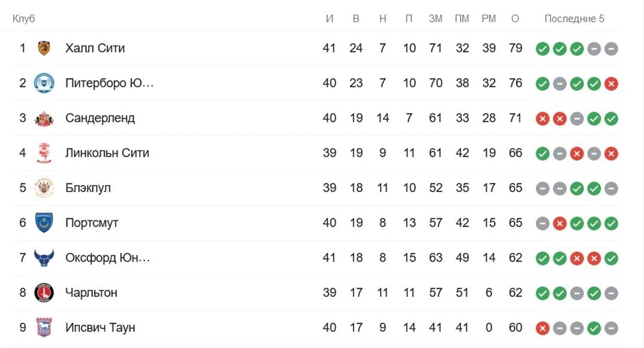Click Sunderland's first red loss icon

pos(543,118)
